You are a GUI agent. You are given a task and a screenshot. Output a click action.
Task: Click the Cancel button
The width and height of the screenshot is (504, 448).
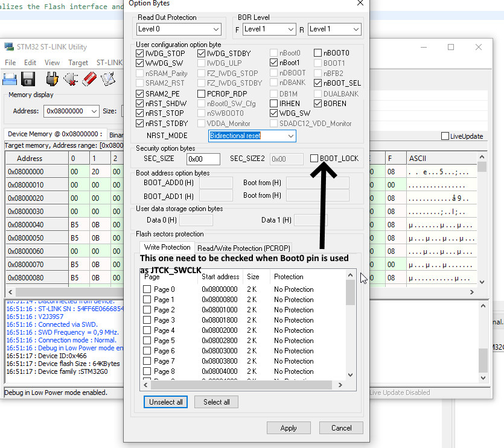341,428
